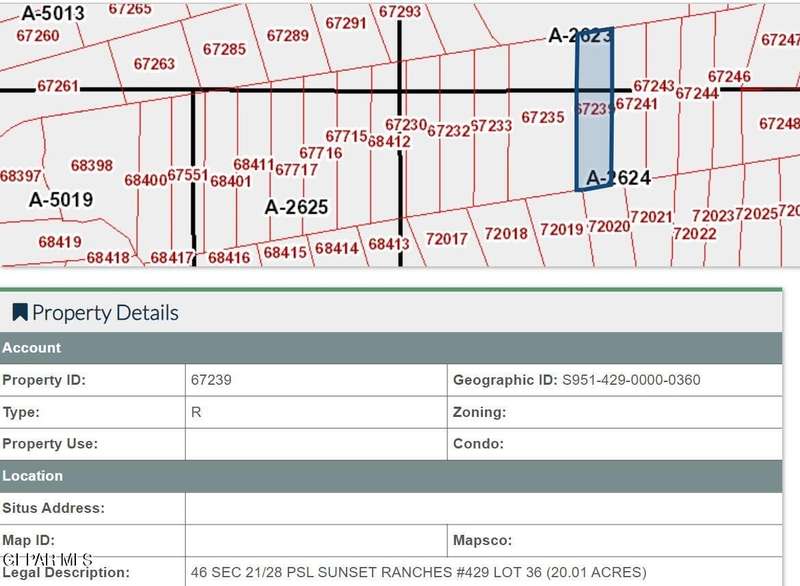The height and width of the screenshot is (586, 800).
Task: Click parcel 67235 on the map
Action: click(543, 118)
